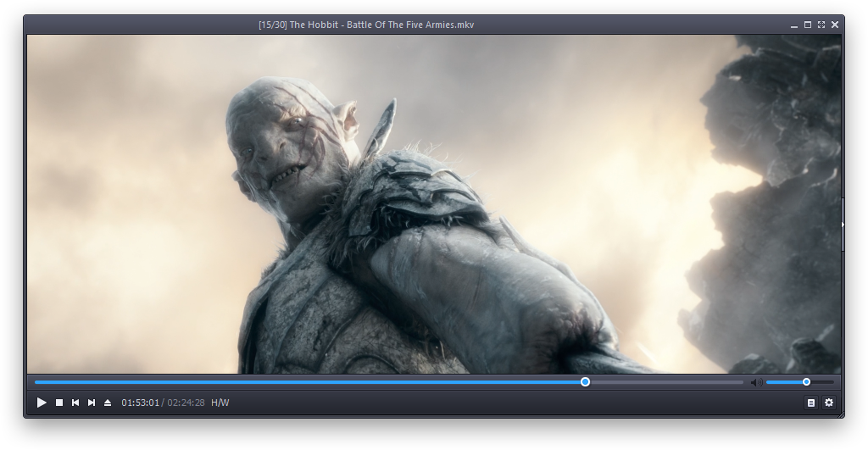Open settings with the gear icon

(x=829, y=403)
